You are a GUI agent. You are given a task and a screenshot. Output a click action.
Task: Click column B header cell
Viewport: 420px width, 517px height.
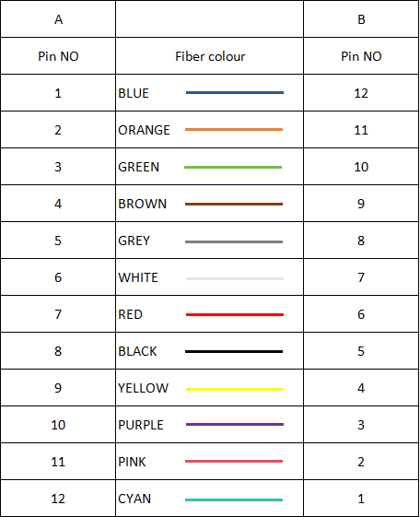tap(361, 18)
